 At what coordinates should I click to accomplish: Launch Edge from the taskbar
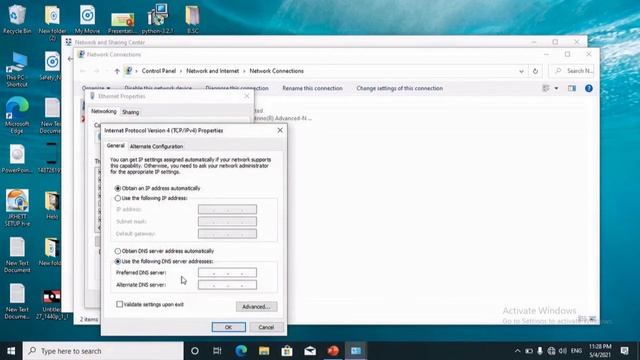(x=241, y=351)
